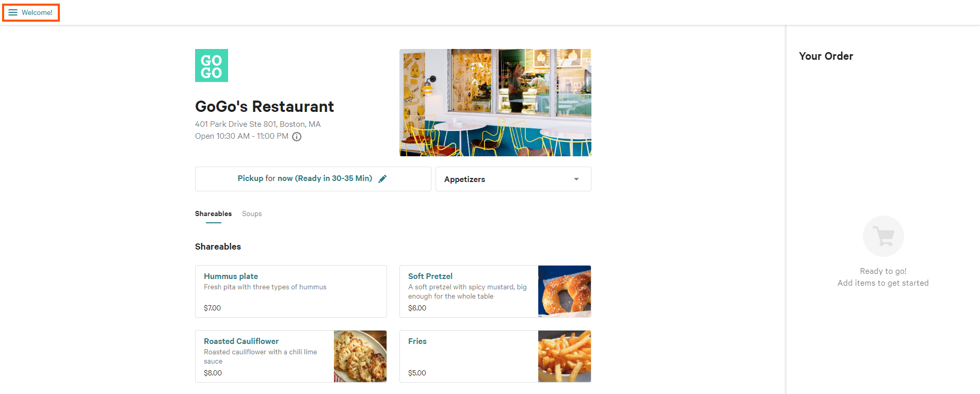Expand the Appetizers dropdown arrow

576,179
